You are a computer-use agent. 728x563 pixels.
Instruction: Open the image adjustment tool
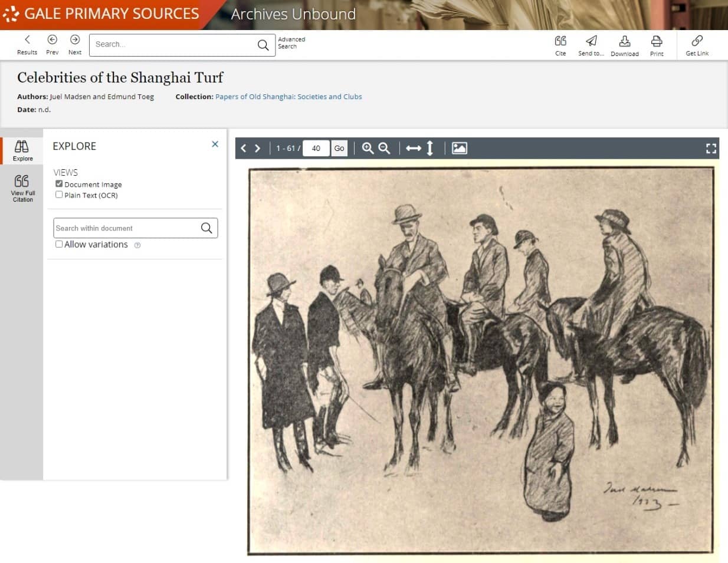point(460,148)
